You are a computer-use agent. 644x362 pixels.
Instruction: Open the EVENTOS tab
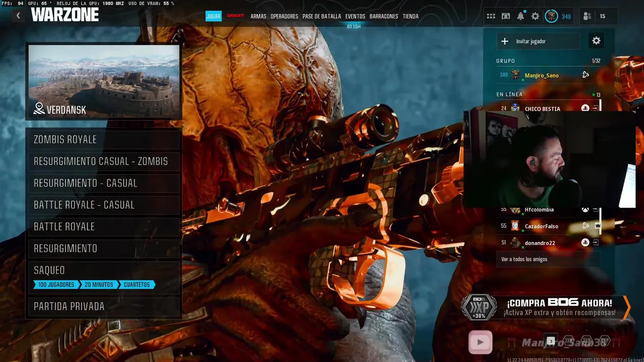pyautogui.click(x=355, y=16)
